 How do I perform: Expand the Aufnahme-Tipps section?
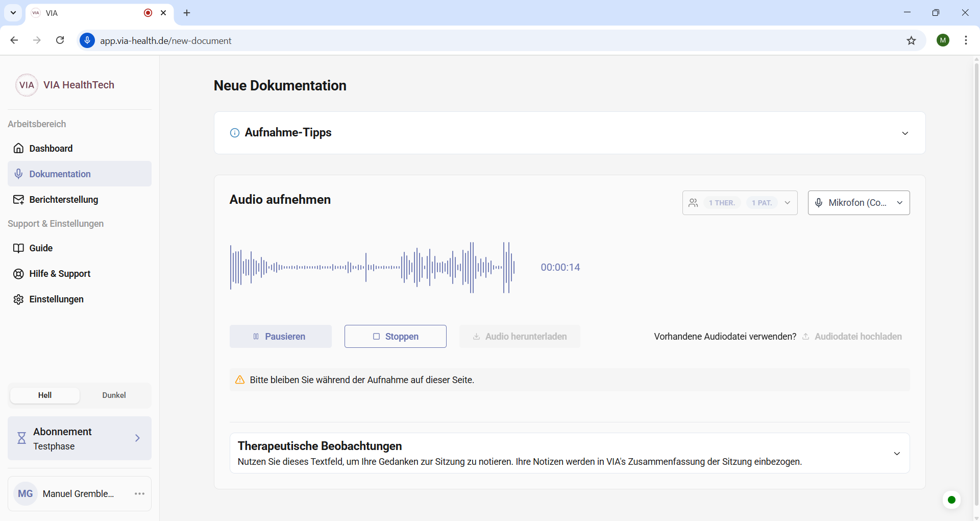pos(905,133)
